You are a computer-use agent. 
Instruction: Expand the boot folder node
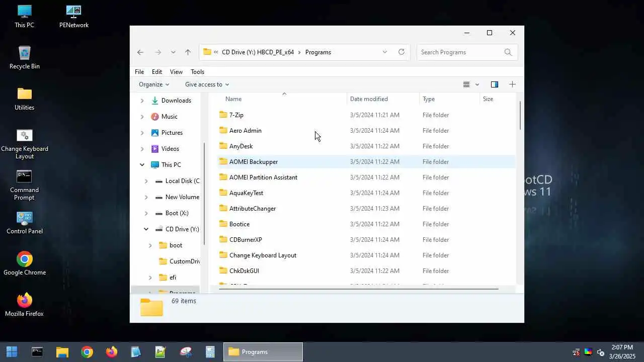150,245
